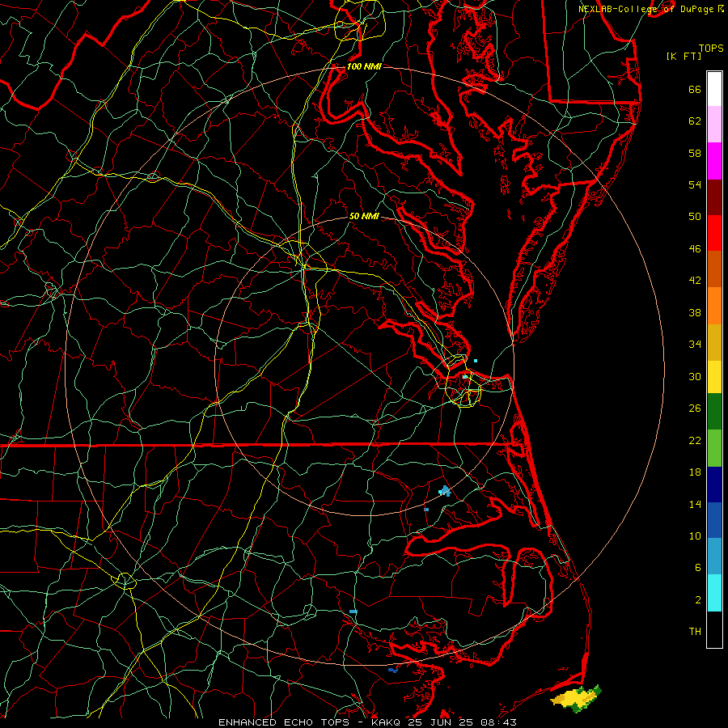Click the 'TOPS' legend heading

point(711,49)
